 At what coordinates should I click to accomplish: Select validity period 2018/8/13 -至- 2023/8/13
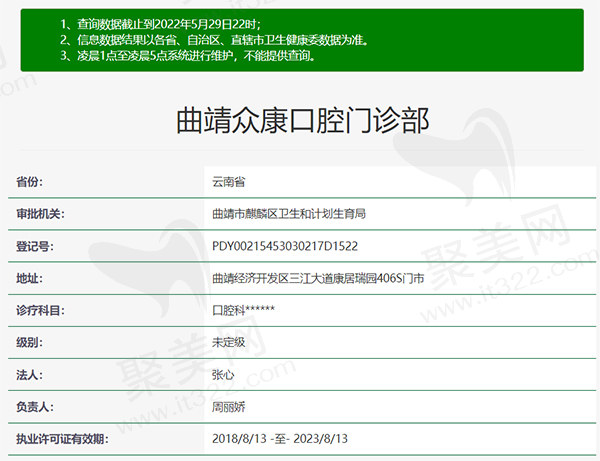(x=280, y=438)
